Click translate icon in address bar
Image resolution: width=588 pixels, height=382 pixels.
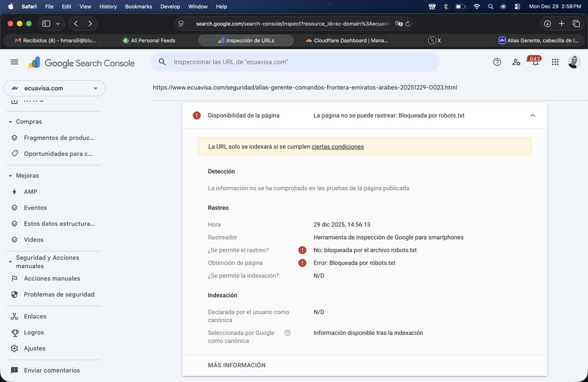click(x=399, y=24)
